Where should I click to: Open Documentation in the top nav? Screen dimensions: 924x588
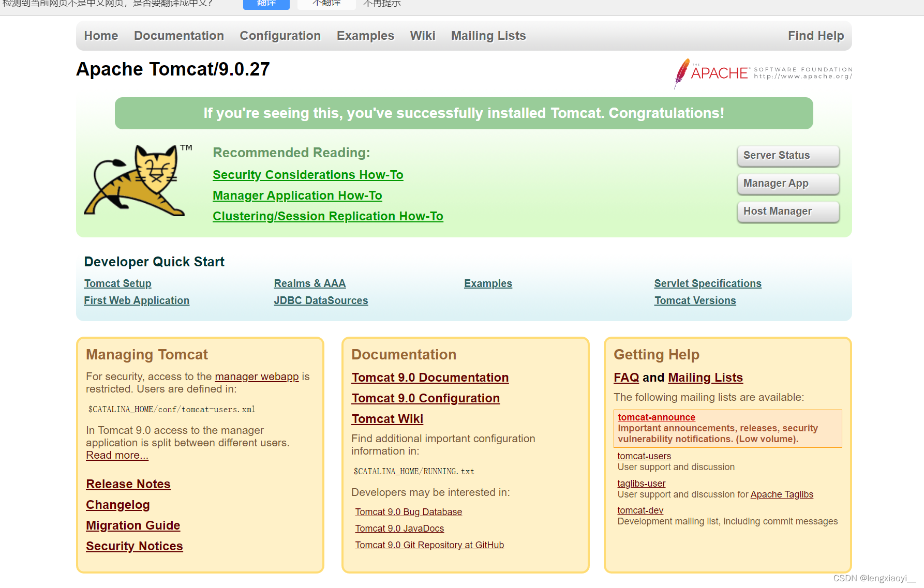179,36
